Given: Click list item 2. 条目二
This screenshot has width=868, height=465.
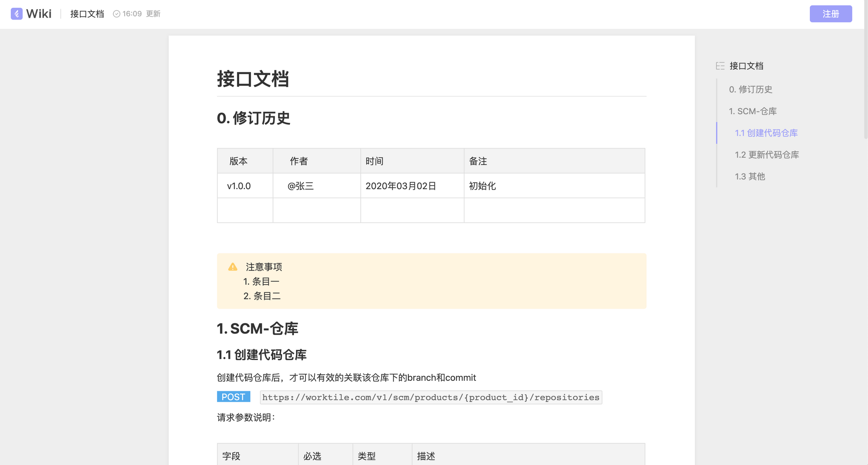Looking at the screenshot, I should (262, 296).
